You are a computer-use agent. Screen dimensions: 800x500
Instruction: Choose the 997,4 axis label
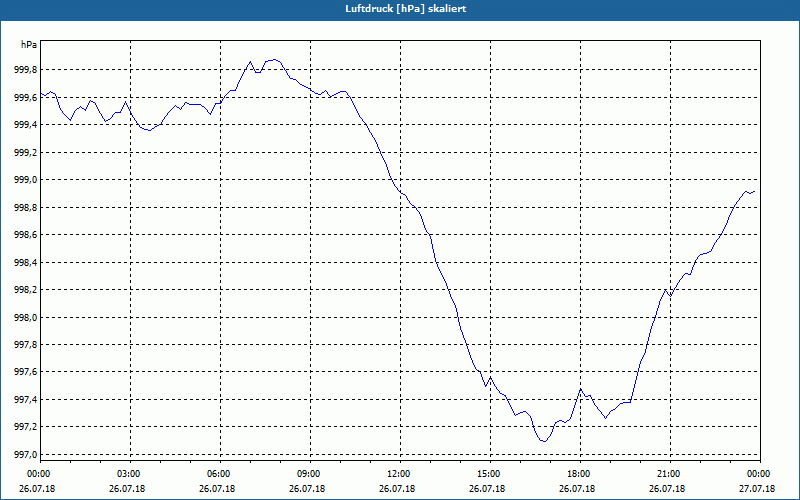click(x=26, y=400)
